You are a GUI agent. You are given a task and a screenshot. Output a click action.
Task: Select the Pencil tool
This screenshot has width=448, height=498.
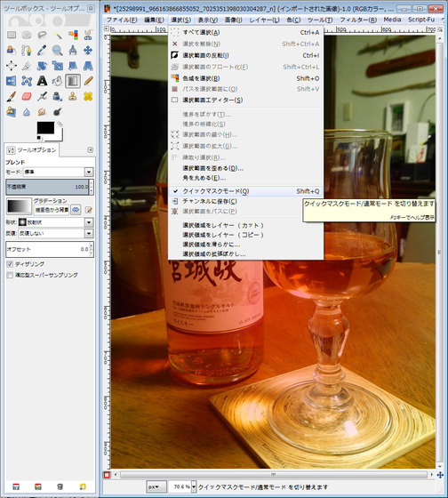(x=88, y=81)
